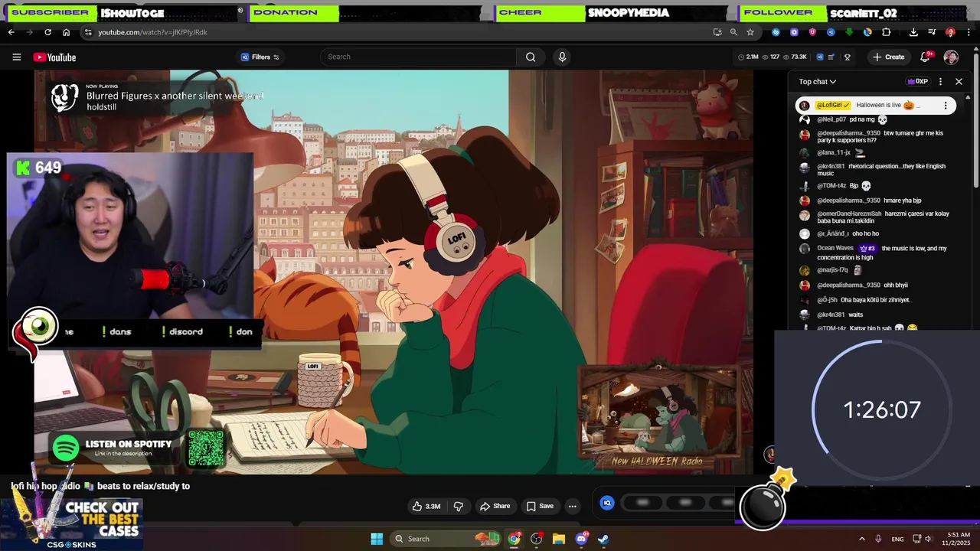Click the list icon beside the trophy
The image size is (980, 551).
[832, 57]
